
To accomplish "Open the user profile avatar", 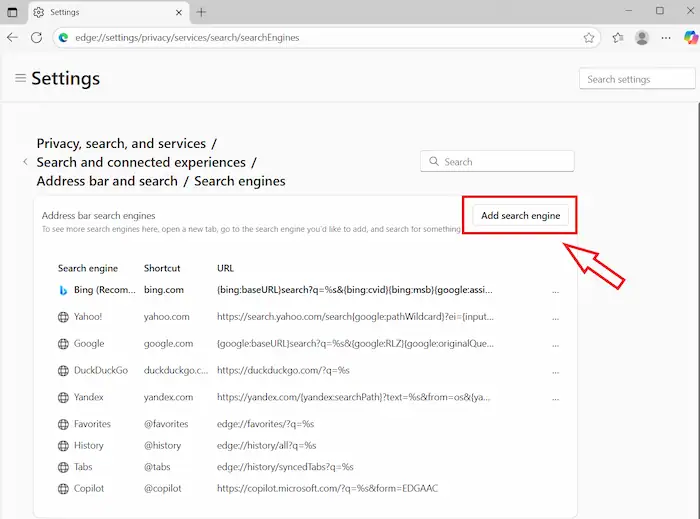I will [x=642, y=38].
